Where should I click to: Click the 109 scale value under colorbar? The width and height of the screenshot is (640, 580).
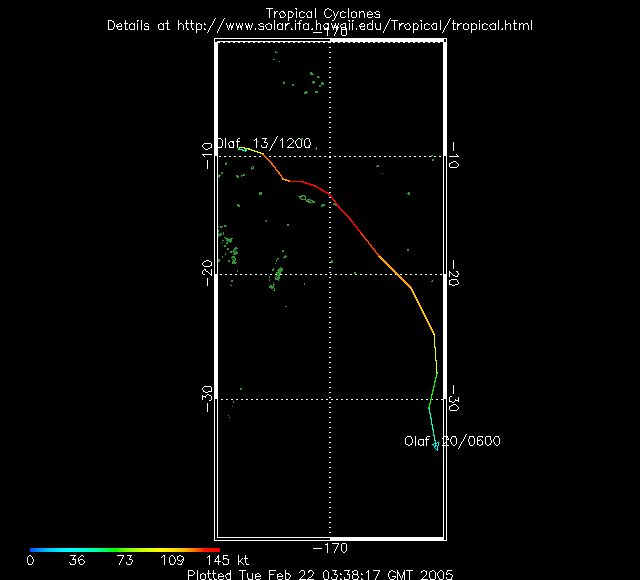point(173,561)
